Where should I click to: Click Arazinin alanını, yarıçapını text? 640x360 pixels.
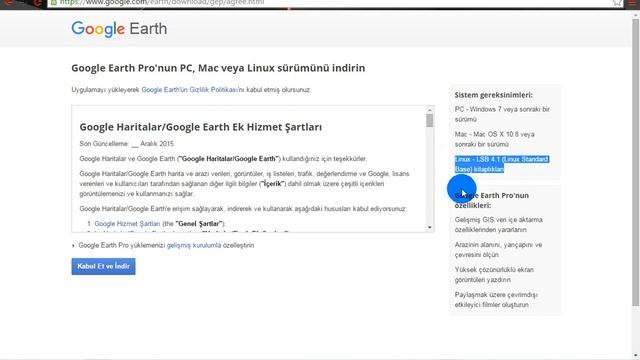[498, 249]
